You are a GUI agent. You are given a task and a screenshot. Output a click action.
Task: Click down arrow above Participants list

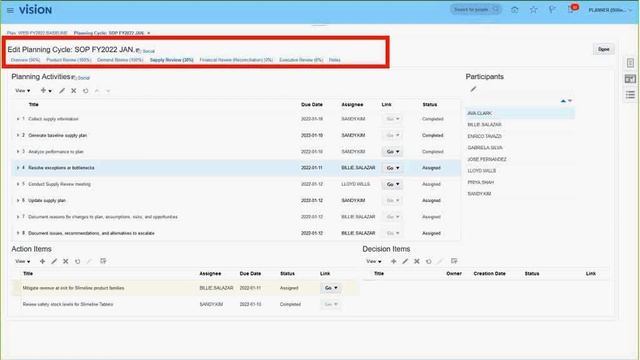point(570,101)
